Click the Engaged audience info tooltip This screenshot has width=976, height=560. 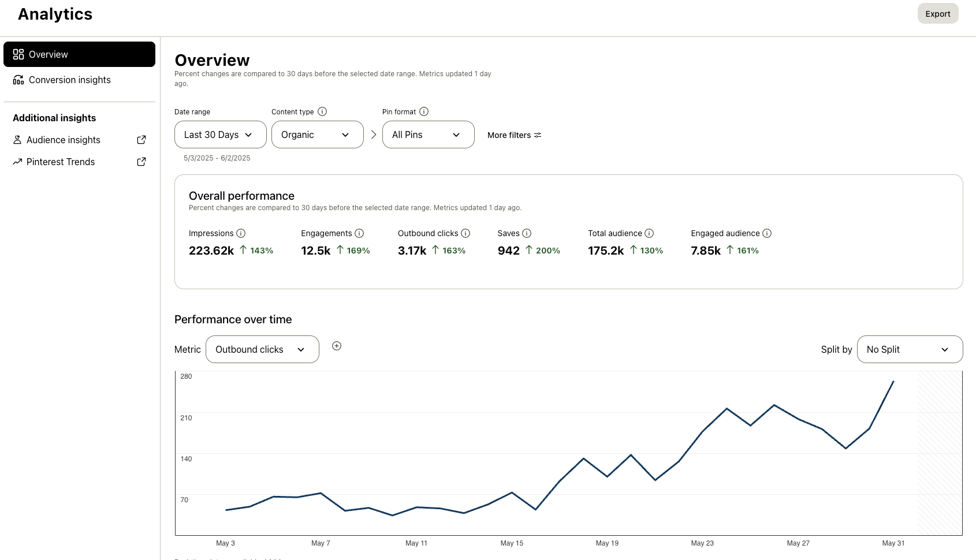pyautogui.click(x=767, y=233)
